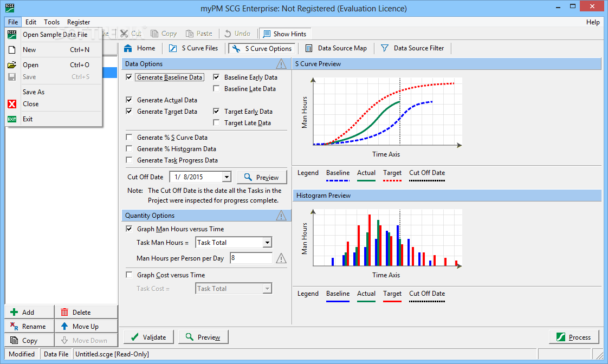Click the Data Source Filter funnel icon
The image size is (608, 364).
click(x=385, y=48)
